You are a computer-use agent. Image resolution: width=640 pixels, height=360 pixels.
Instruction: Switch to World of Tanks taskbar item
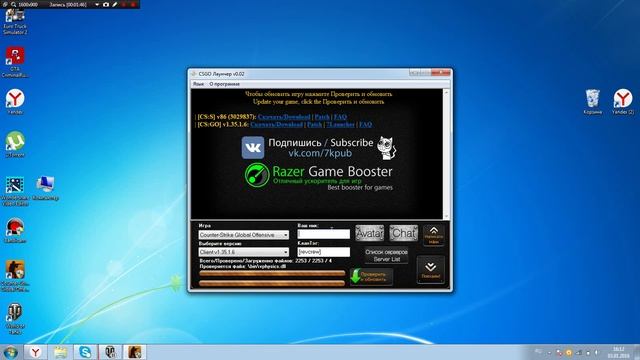[x=110, y=352]
